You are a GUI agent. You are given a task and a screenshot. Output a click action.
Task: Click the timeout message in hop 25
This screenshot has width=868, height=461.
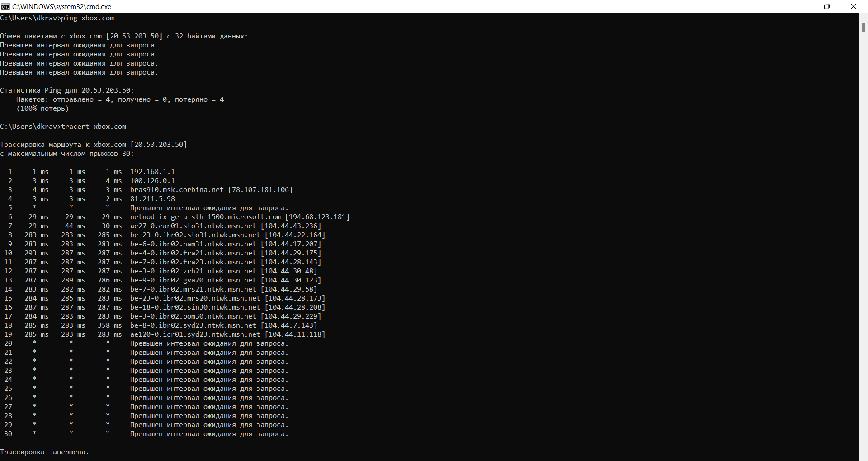coord(209,389)
